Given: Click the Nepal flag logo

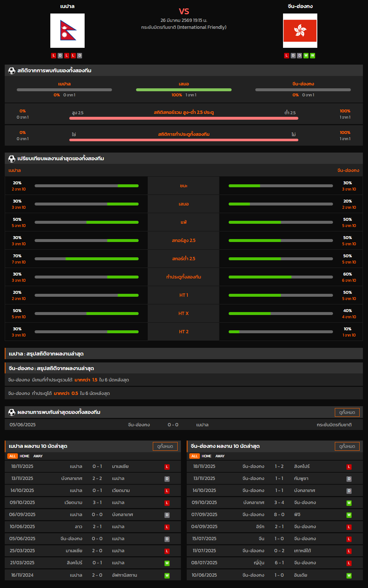Looking at the screenshot, I should click(67, 31).
